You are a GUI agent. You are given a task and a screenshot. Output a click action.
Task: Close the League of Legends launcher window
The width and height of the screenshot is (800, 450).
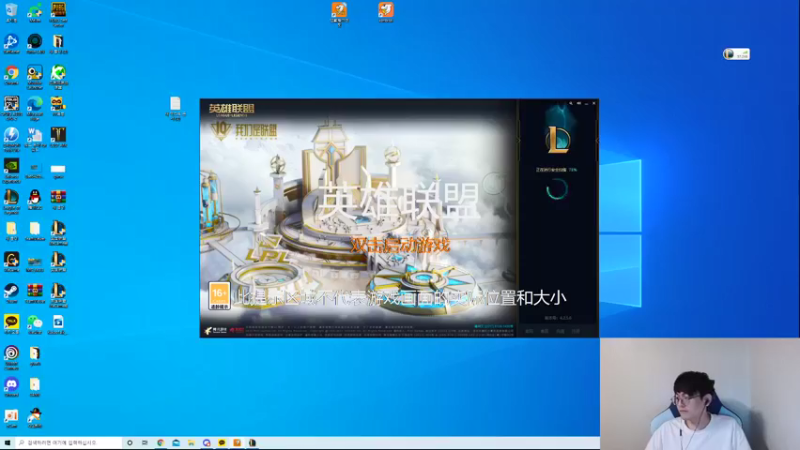(x=594, y=103)
